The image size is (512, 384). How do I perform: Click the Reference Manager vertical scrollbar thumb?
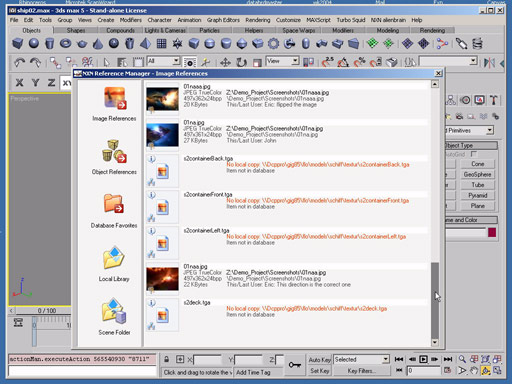coord(435,300)
